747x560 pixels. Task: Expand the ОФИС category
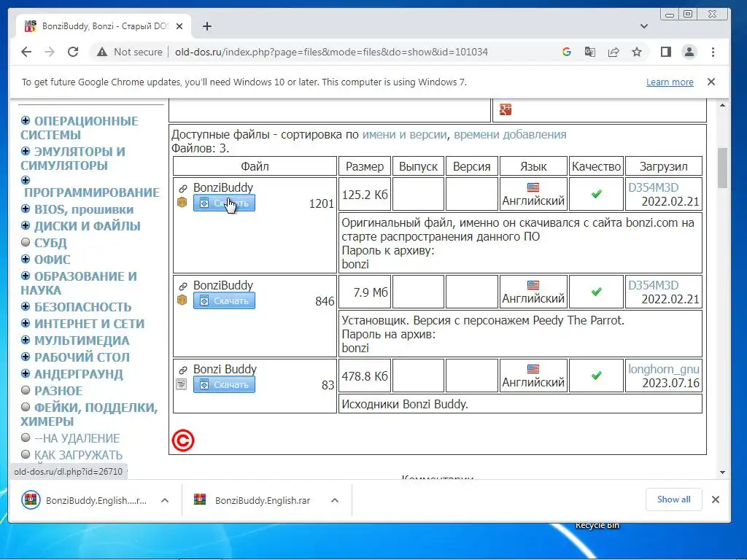tap(26, 259)
